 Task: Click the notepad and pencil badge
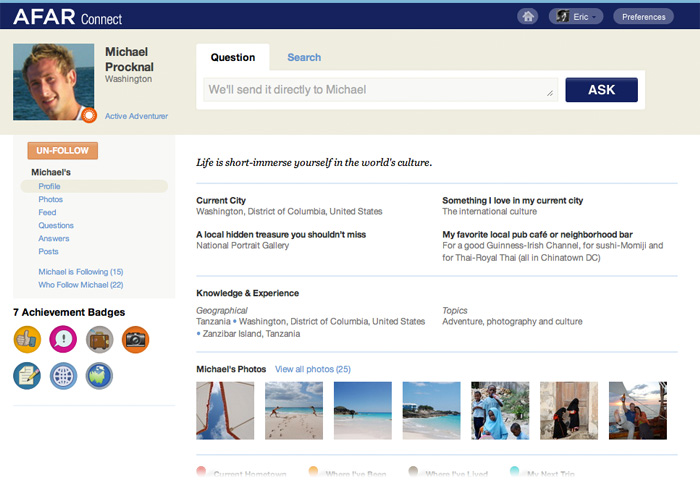pos(27,376)
